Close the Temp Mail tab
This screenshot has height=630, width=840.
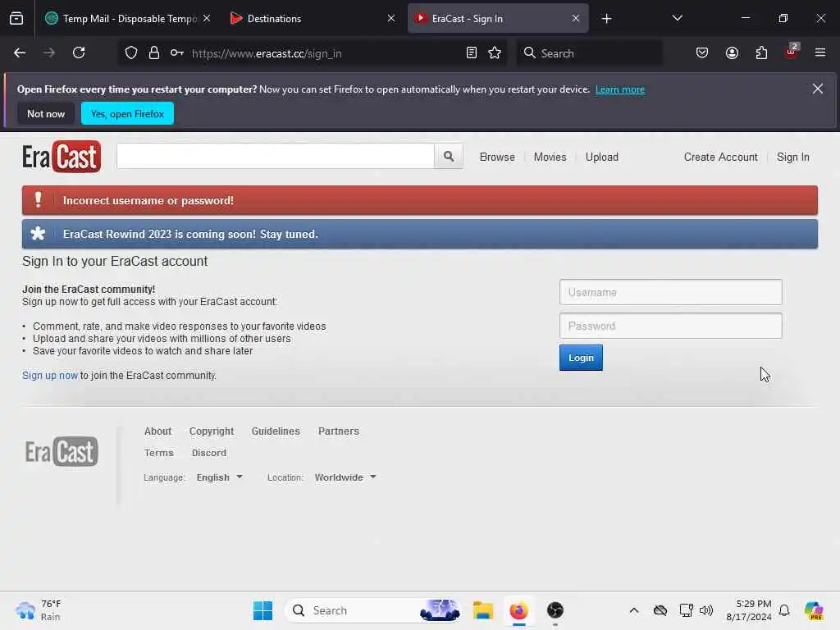point(207,19)
